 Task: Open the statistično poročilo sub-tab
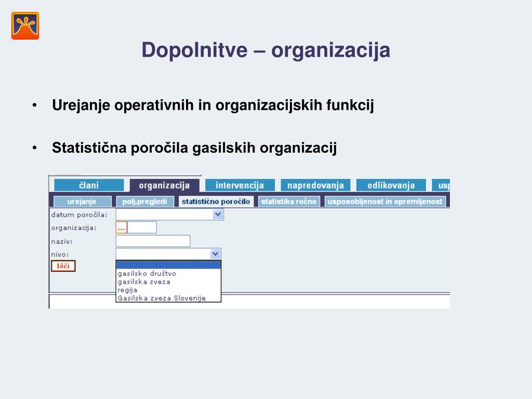pyautogui.click(x=216, y=202)
